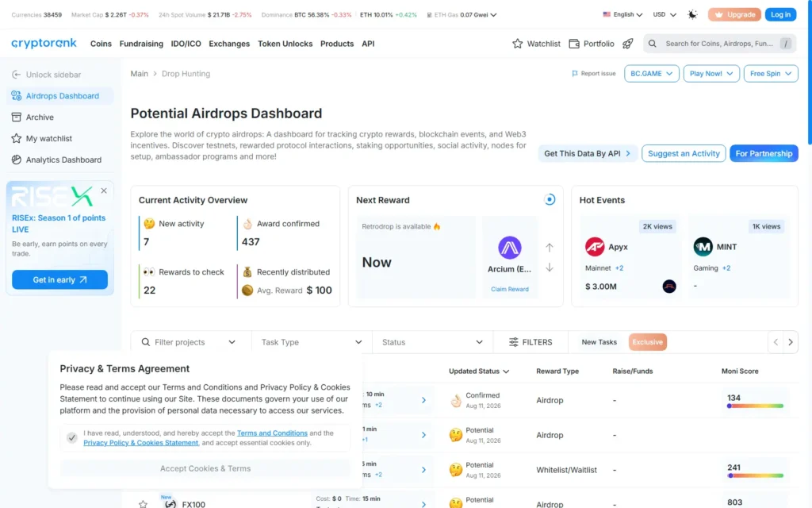Image resolution: width=812 pixels, height=508 pixels.
Task: Click the MINT logo in Hot Events
Action: pyautogui.click(x=703, y=247)
